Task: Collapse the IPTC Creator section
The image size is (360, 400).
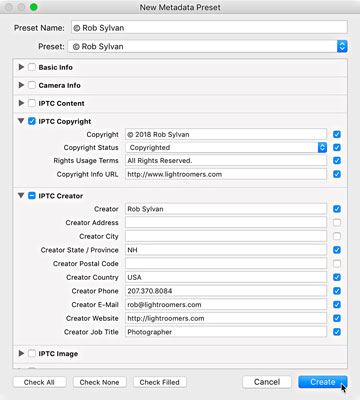Action: tap(21, 196)
